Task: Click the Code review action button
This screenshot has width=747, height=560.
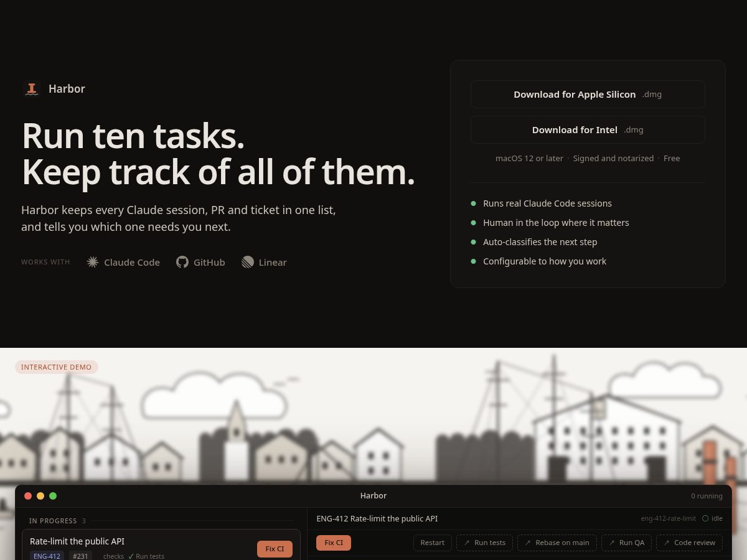Action: [689, 543]
